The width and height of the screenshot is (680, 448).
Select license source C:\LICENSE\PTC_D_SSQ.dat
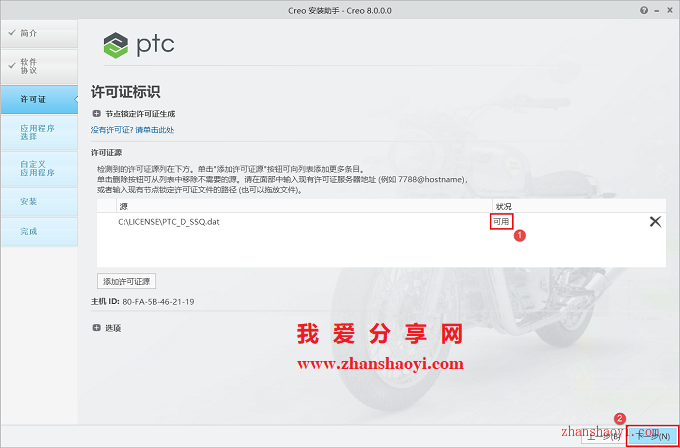point(169,222)
